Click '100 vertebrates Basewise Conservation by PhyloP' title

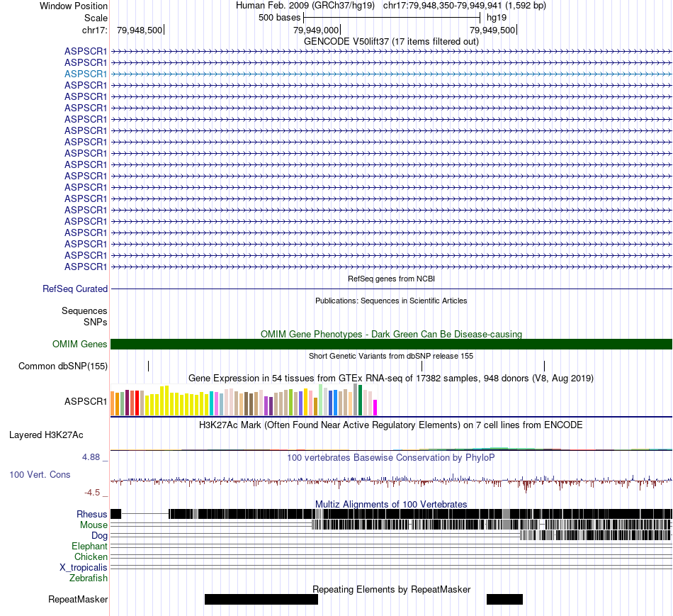coord(391,457)
